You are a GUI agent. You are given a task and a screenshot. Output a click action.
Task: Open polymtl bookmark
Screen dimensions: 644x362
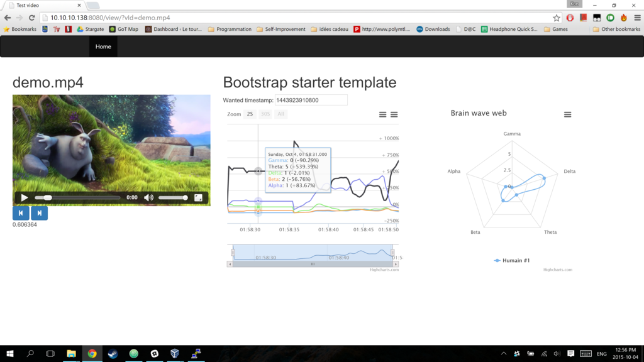[382, 29]
